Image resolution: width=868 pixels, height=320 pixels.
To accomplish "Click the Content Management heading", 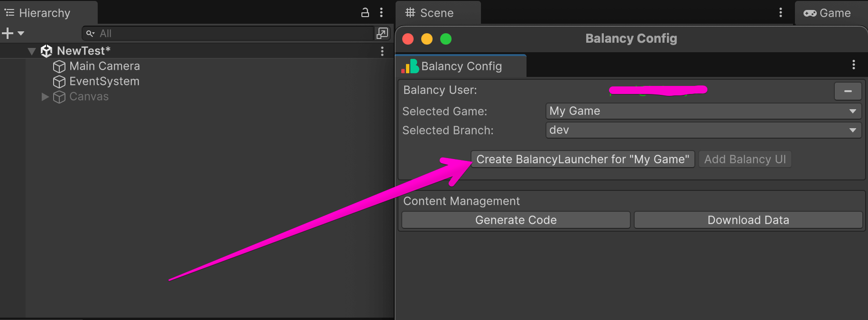I will click(x=462, y=201).
